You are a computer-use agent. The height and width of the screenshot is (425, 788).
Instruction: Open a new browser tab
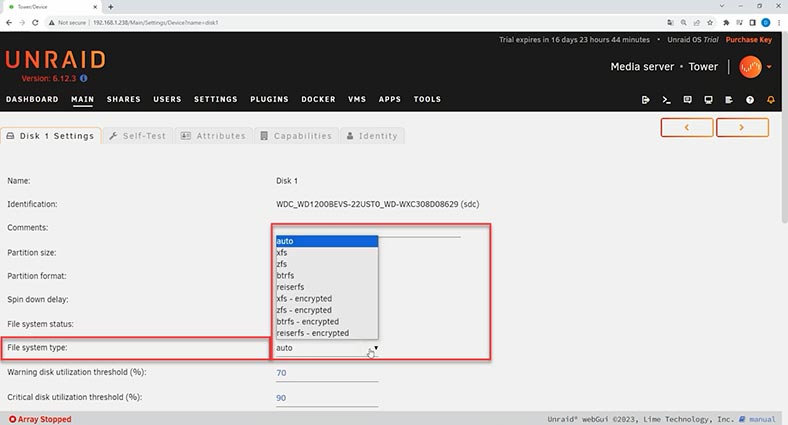click(x=111, y=7)
